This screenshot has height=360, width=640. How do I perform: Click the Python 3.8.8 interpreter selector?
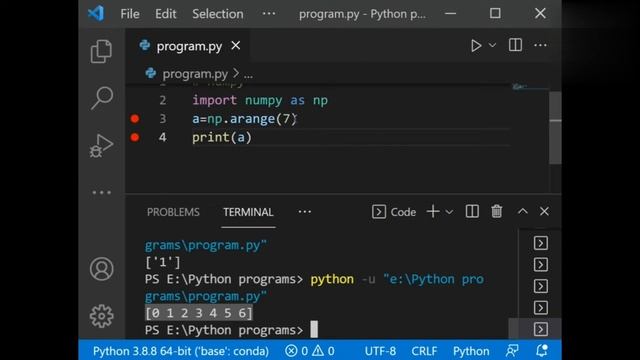tap(180, 351)
